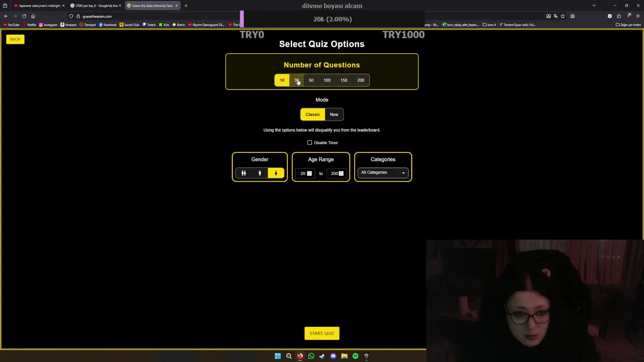
Task: Click the START QUIZ button
Action: click(x=322, y=333)
